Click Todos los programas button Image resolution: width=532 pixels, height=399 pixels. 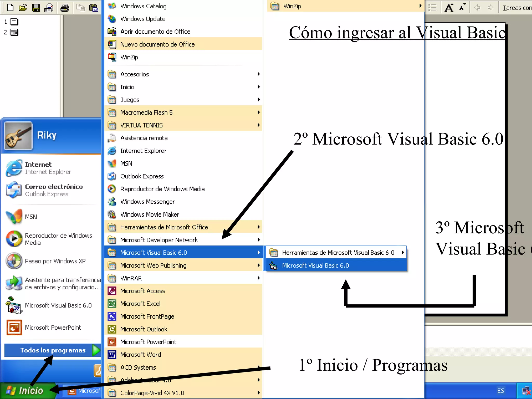(x=52, y=350)
